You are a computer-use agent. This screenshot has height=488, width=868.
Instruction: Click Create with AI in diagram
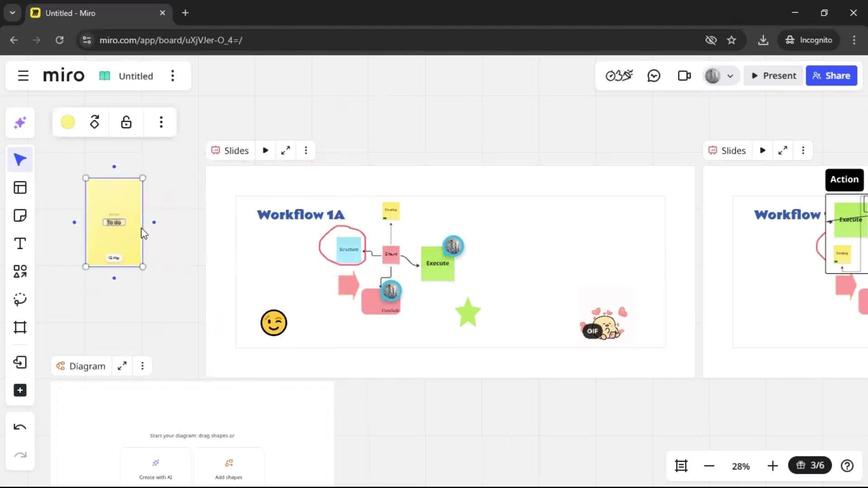point(156,469)
